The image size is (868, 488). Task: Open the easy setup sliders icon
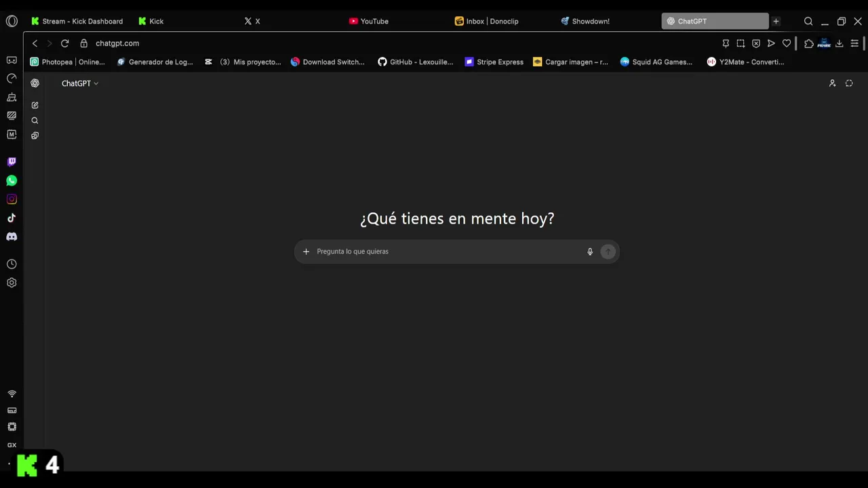(x=854, y=43)
